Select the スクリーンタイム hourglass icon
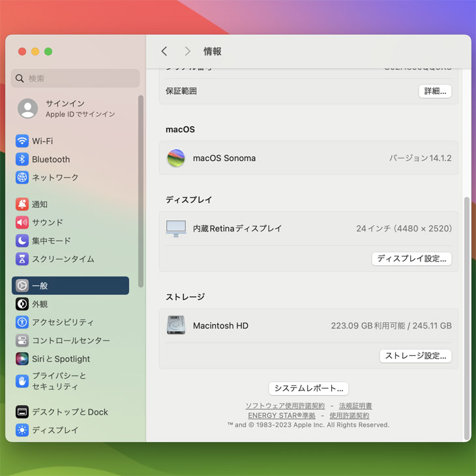Screen dimensions: 476x476 point(22,259)
